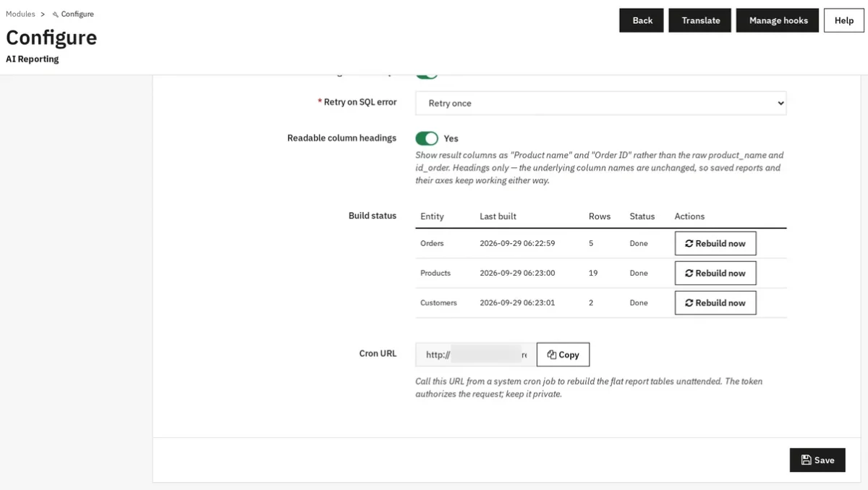Screen dimensions: 868x490
Task: Open Manage hooks
Action: click(x=778, y=20)
